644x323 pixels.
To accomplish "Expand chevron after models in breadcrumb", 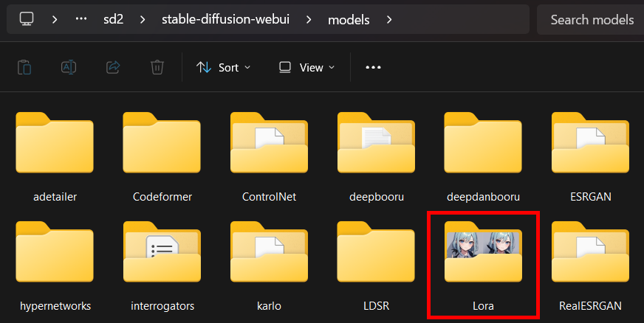I will pos(389,19).
